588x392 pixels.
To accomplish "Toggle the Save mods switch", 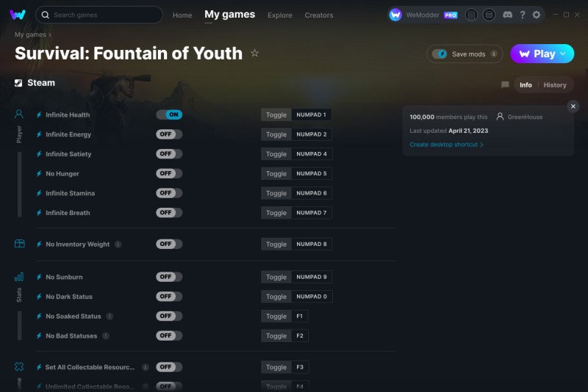I will (440, 54).
